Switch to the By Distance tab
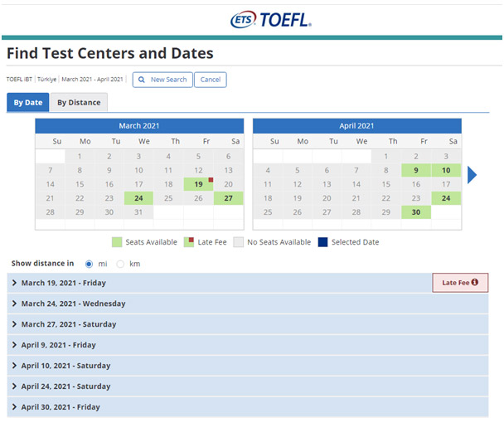The image size is (504, 447). (79, 103)
